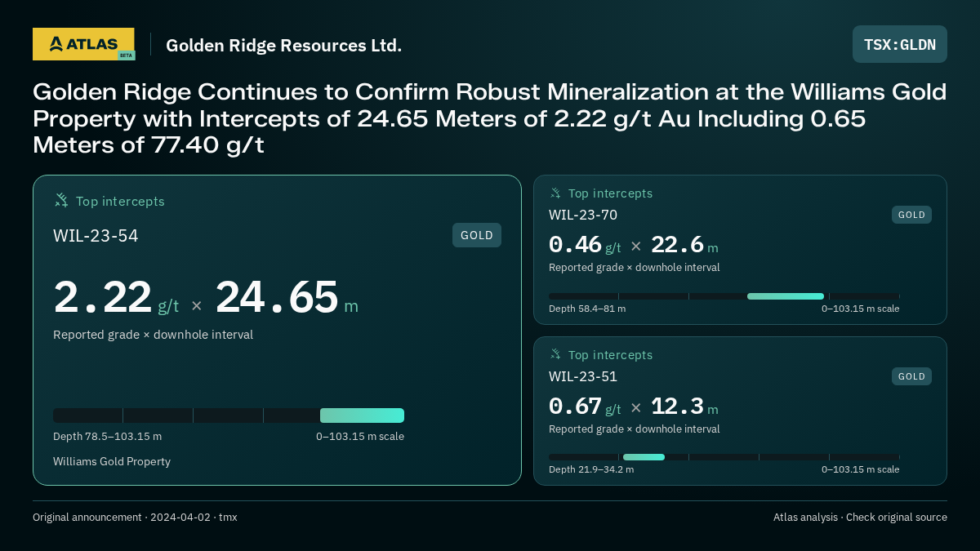Click the GOLD tag on WIL-23-70
Image resolution: width=980 pixels, height=551 pixels.
click(911, 215)
